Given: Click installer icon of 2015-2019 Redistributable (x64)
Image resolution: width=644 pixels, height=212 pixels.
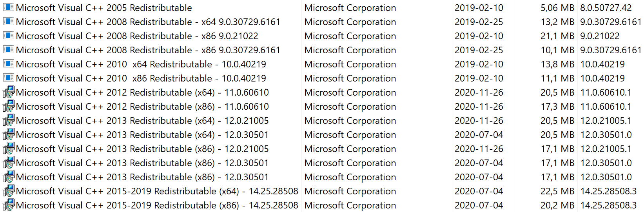Looking at the screenshot, I should point(8,191).
